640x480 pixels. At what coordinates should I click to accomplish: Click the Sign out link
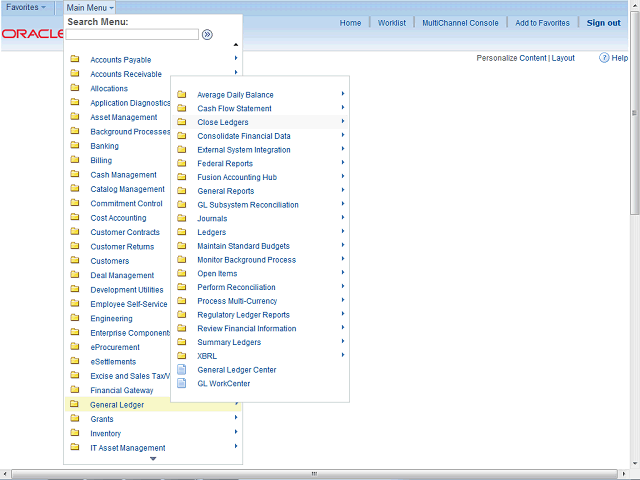tap(603, 23)
